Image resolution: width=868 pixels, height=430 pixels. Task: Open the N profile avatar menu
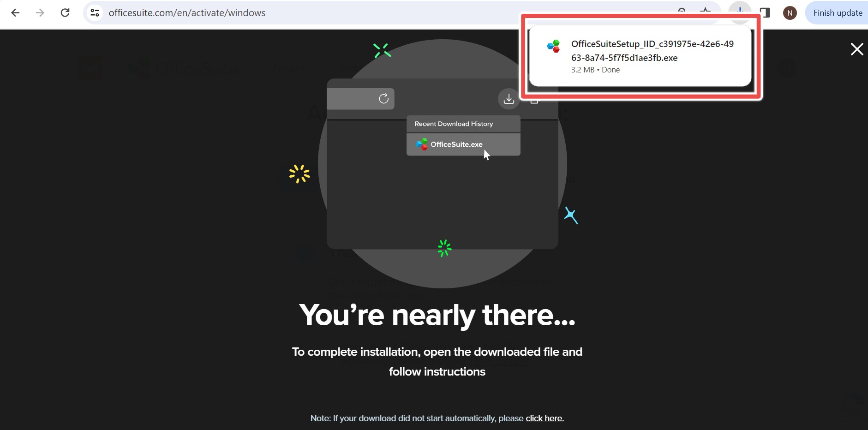coord(790,13)
